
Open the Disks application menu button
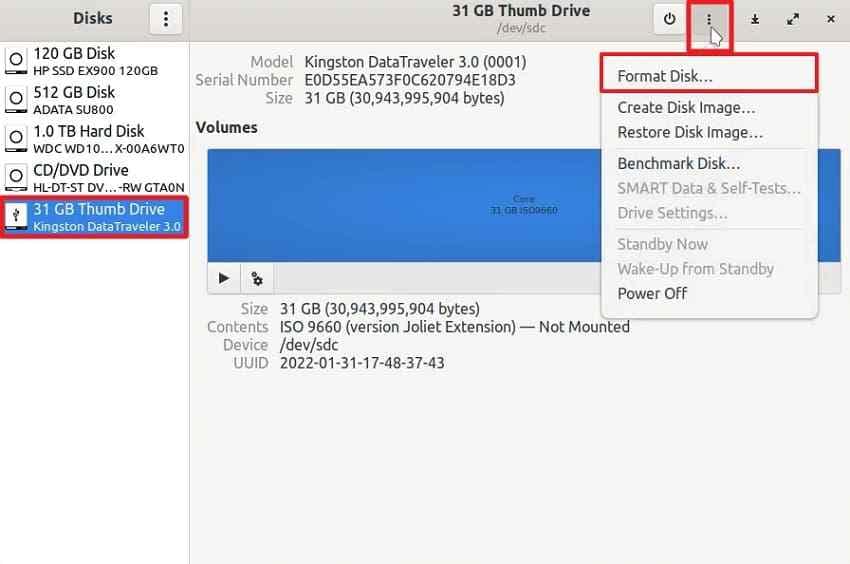[x=166, y=19]
